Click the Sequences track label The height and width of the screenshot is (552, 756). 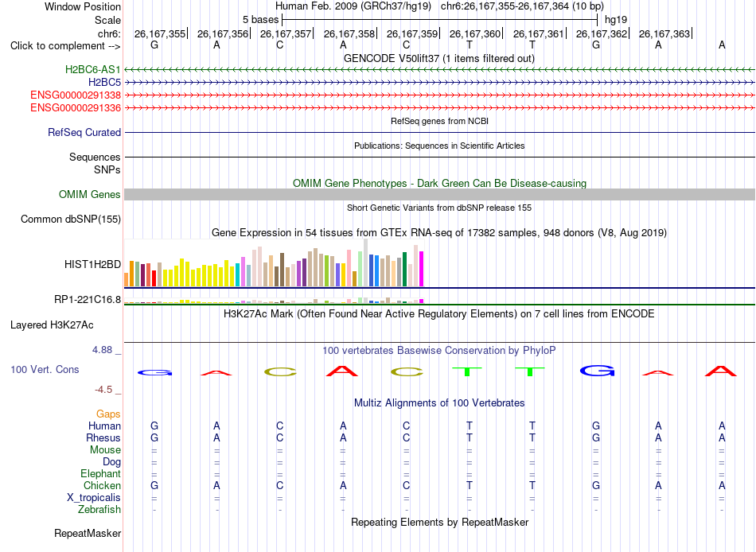click(x=95, y=157)
